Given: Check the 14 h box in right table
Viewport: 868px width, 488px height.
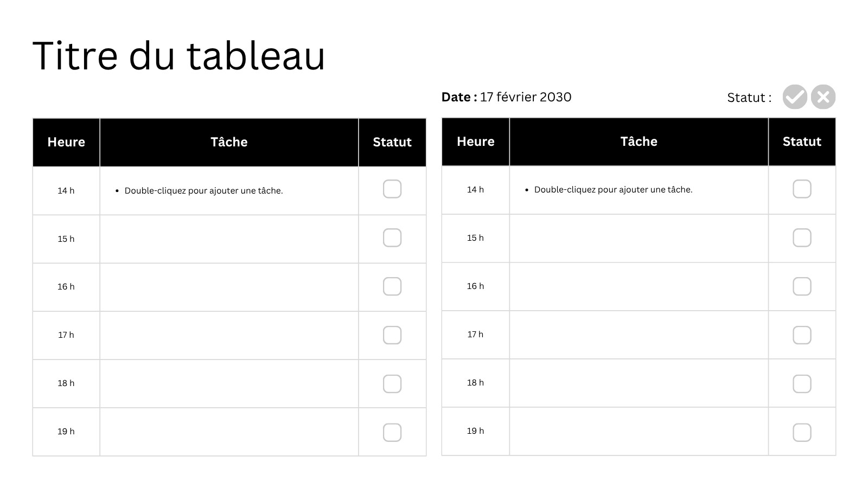Looking at the screenshot, I should (802, 189).
